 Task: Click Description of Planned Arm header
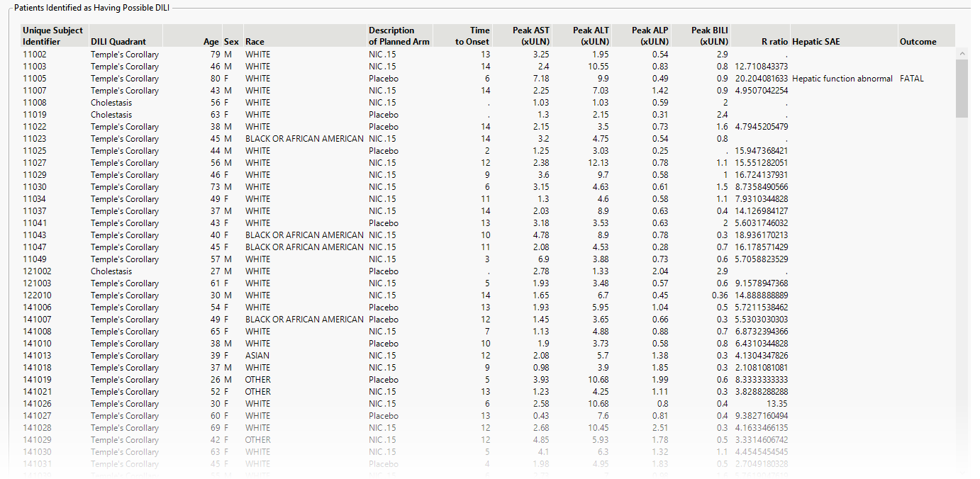tap(399, 36)
